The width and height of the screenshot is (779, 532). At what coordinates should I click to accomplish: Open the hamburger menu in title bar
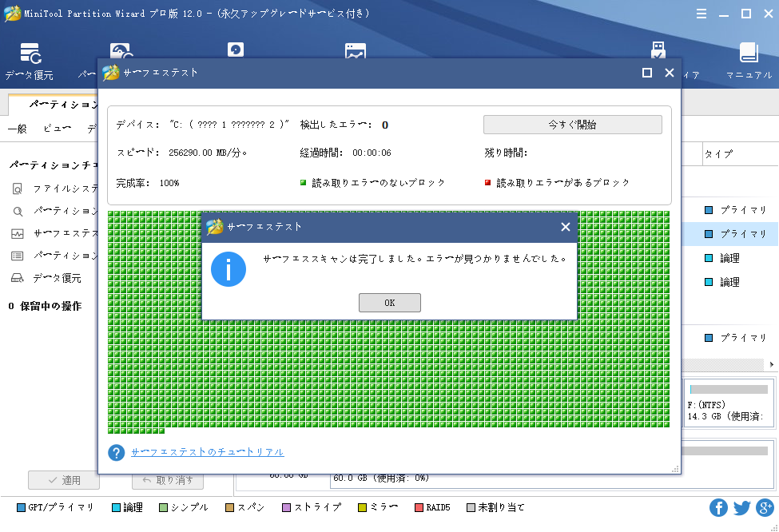(701, 14)
